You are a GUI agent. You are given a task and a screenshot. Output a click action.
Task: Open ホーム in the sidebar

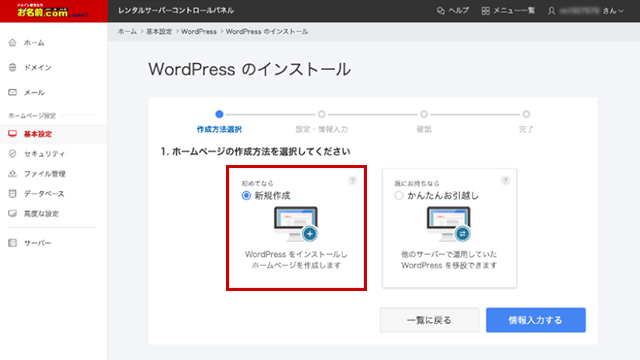point(34,42)
